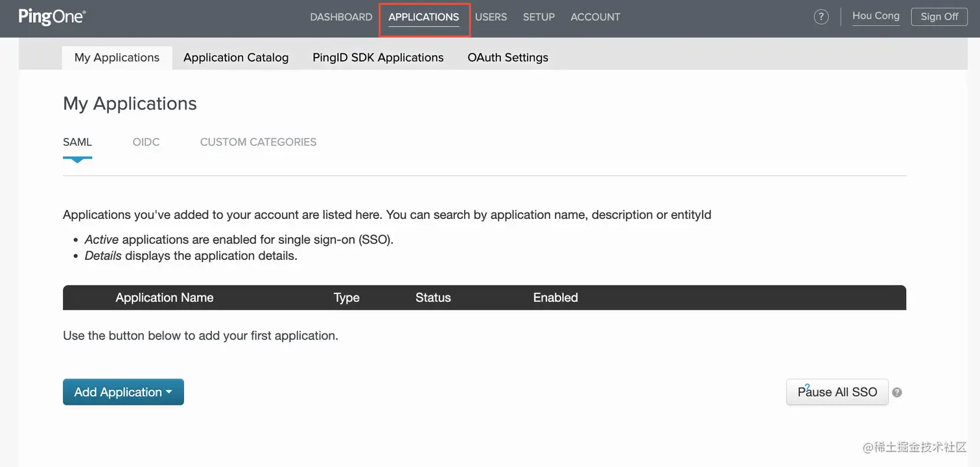Open the APPLICATIONS menu
The image size is (980, 467).
(424, 17)
